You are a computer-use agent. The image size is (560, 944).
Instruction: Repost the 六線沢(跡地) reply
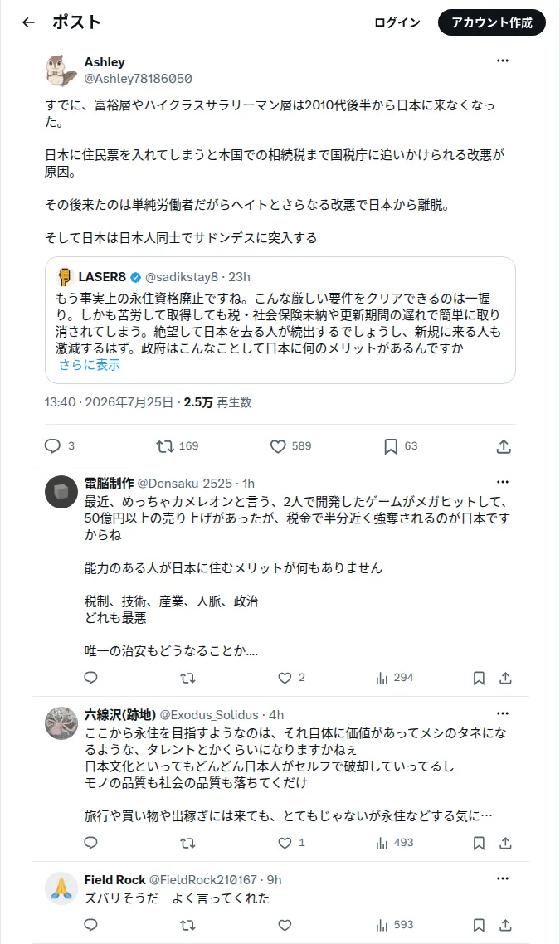coord(187,843)
